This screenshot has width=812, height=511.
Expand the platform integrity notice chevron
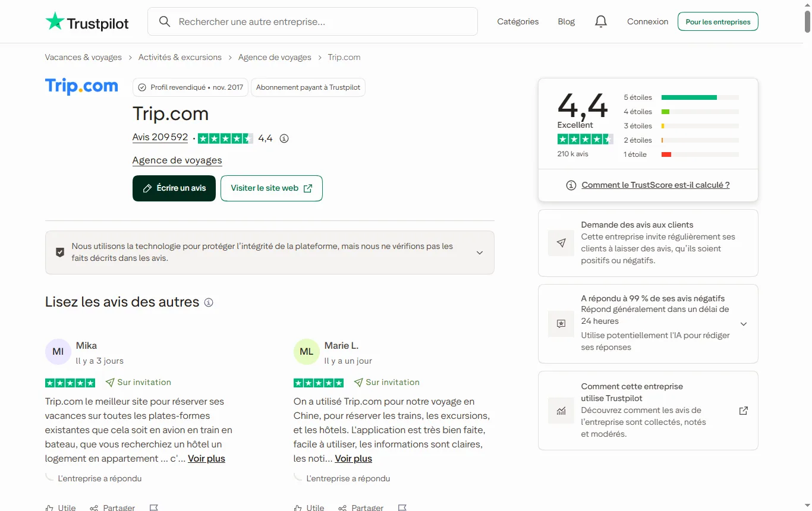pos(480,253)
